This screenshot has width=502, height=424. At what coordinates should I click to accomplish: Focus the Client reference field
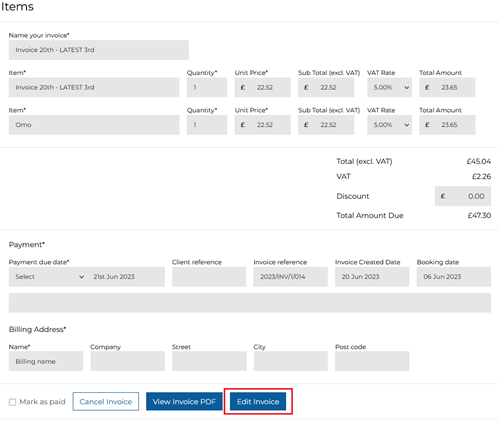pyautogui.click(x=209, y=277)
